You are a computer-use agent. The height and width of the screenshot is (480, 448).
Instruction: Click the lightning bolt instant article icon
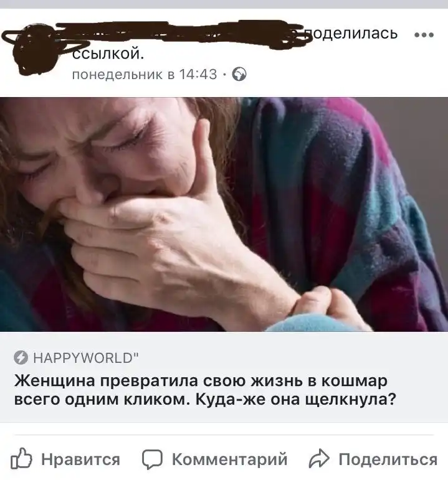21,357
